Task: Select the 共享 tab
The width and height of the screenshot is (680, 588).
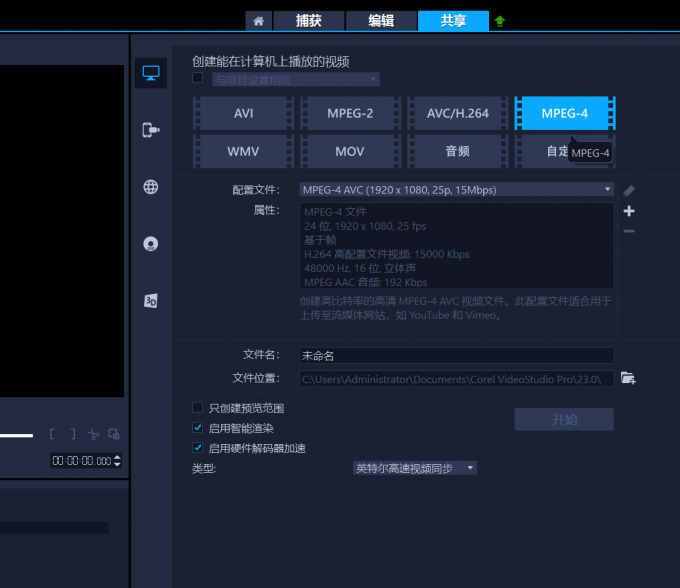Action: pos(453,21)
